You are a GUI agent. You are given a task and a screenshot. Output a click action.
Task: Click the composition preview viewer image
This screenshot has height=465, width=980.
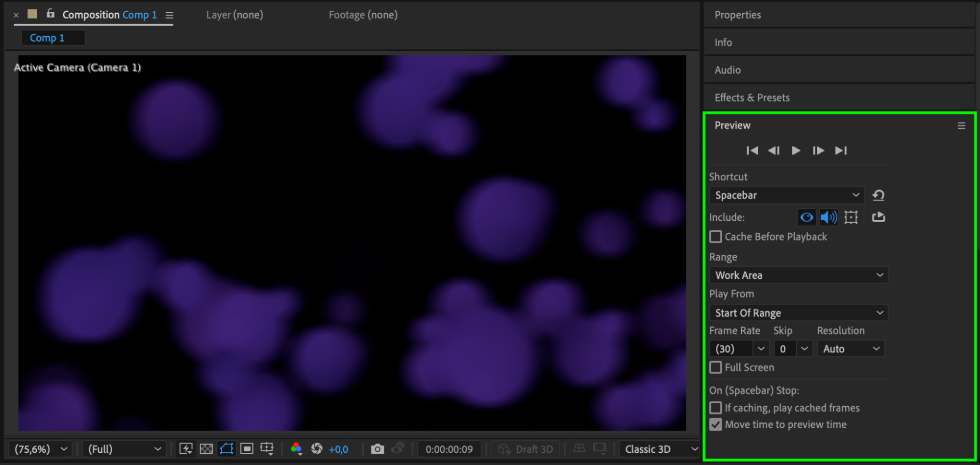point(352,243)
